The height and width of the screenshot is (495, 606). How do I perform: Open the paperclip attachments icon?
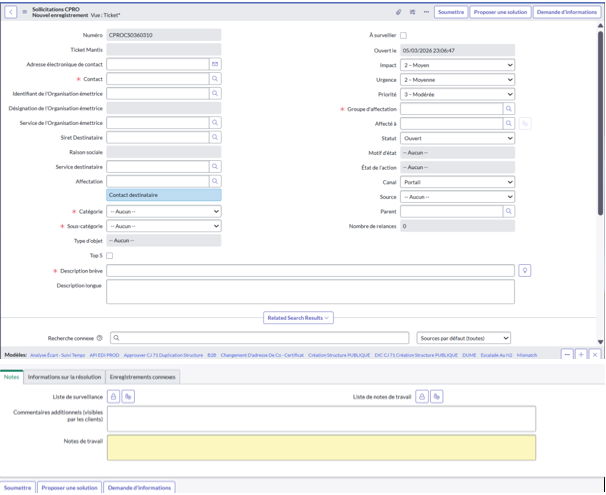pos(398,12)
